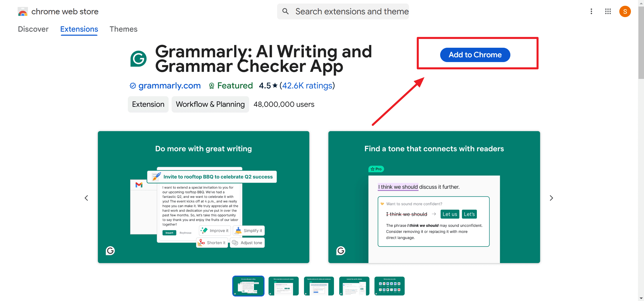Click the Add to Chrome button

(475, 55)
